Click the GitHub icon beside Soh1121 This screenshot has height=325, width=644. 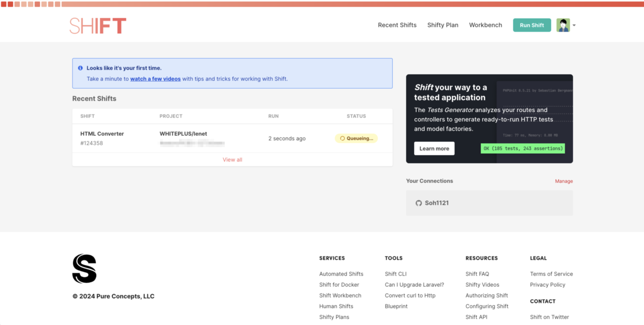point(419,203)
